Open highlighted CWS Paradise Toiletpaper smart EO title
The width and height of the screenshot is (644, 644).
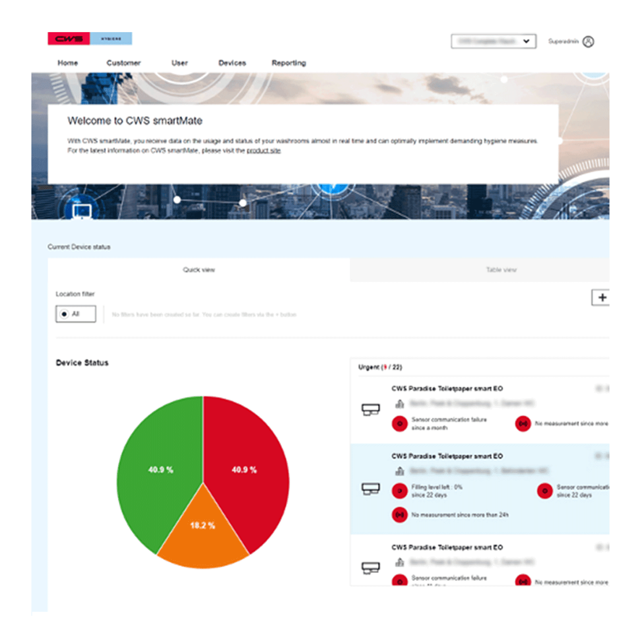(447, 456)
